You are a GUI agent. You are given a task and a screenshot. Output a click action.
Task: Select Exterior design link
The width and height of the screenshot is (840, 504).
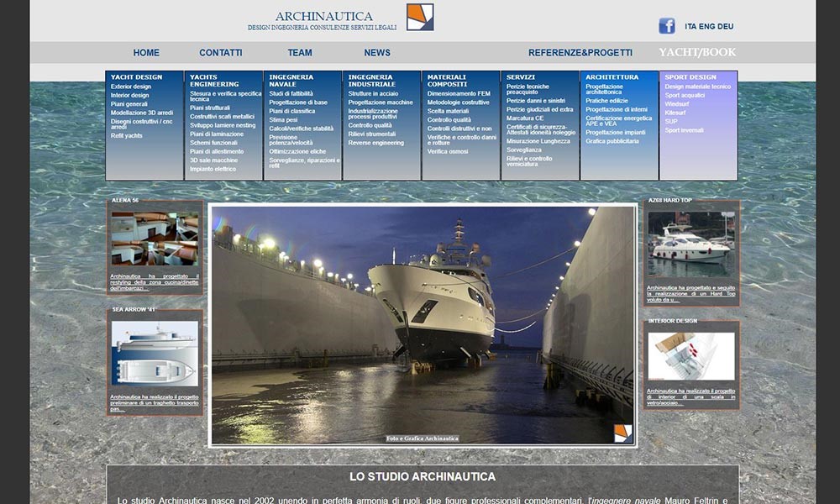click(131, 87)
